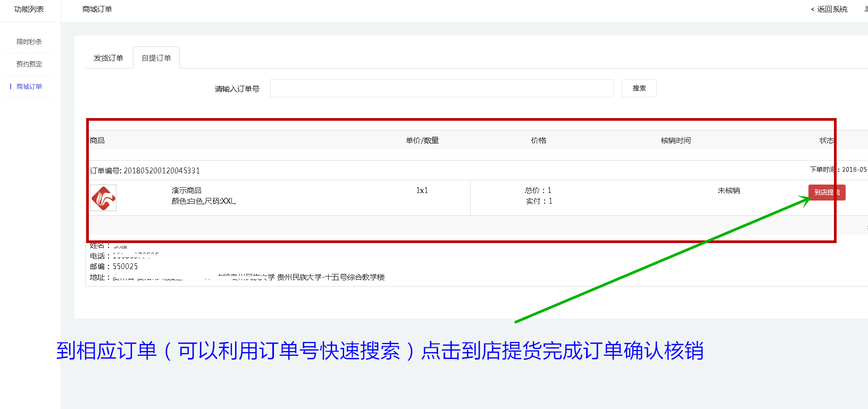Open the 预约预定 sidebar item
The width and height of the screenshot is (868, 409).
tap(29, 64)
